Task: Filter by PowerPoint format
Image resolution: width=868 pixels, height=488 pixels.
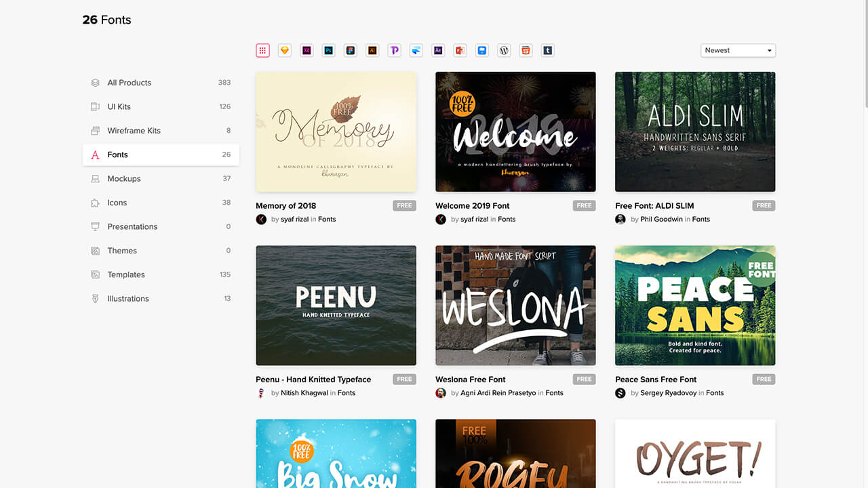Action: pos(460,50)
